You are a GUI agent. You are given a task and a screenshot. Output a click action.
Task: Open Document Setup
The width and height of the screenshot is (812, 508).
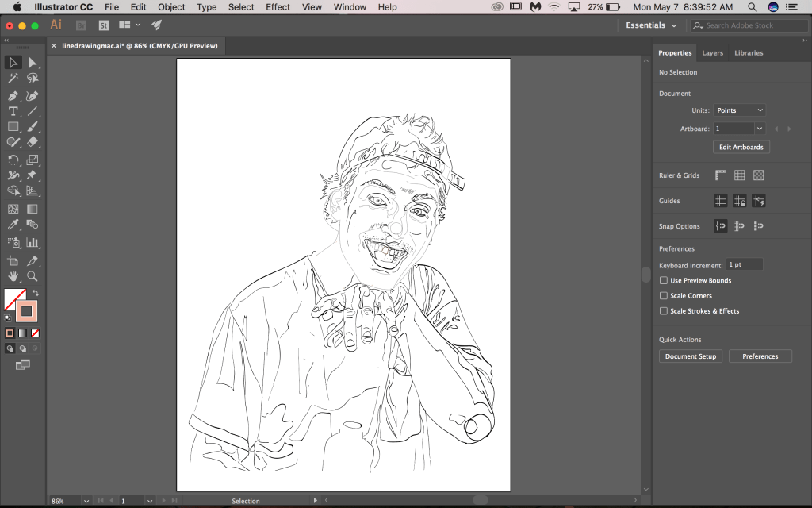tap(690, 356)
